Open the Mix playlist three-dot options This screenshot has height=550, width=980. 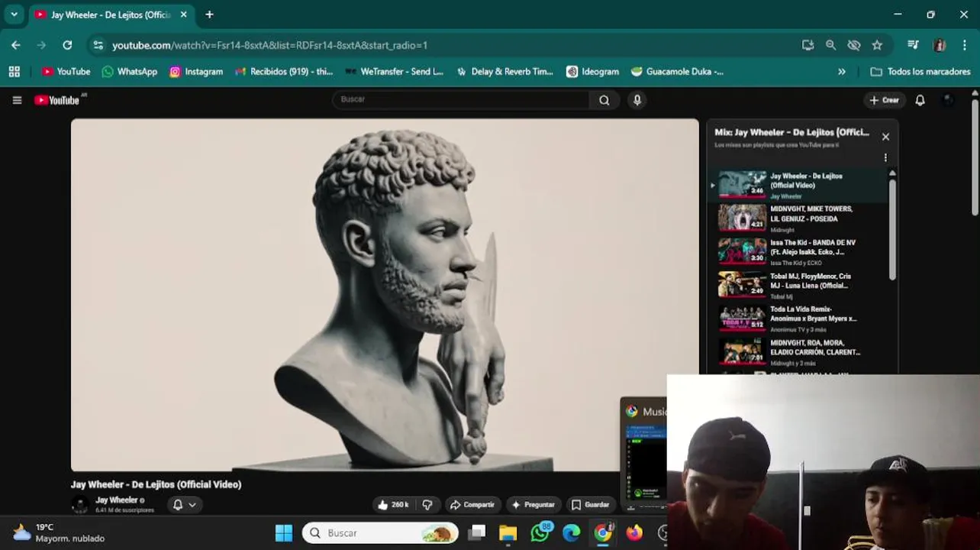(885, 157)
